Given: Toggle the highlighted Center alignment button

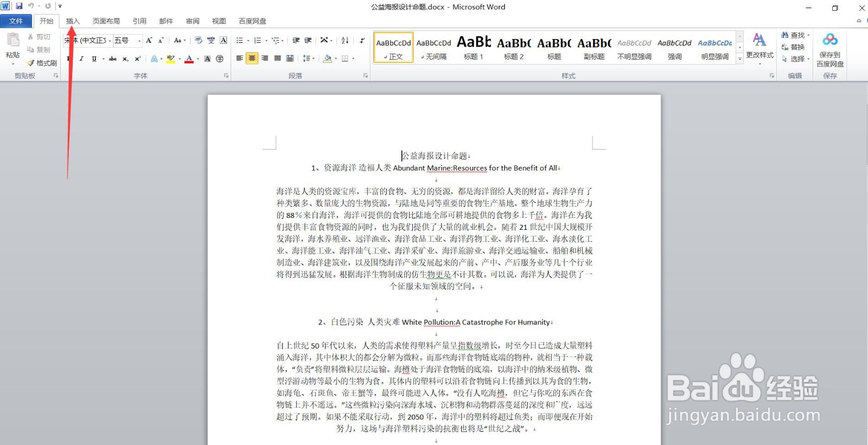Looking at the screenshot, I should pyautogui.click(x=252, y=58).
